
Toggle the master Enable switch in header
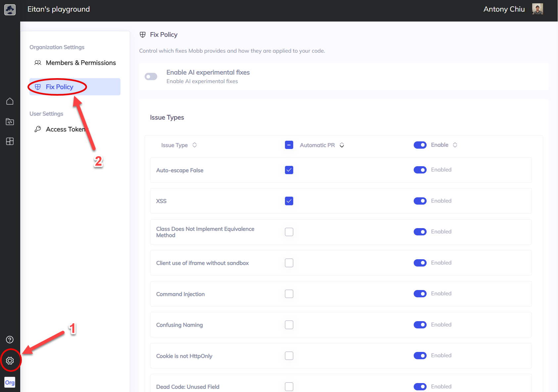click(x=420, y=145)
